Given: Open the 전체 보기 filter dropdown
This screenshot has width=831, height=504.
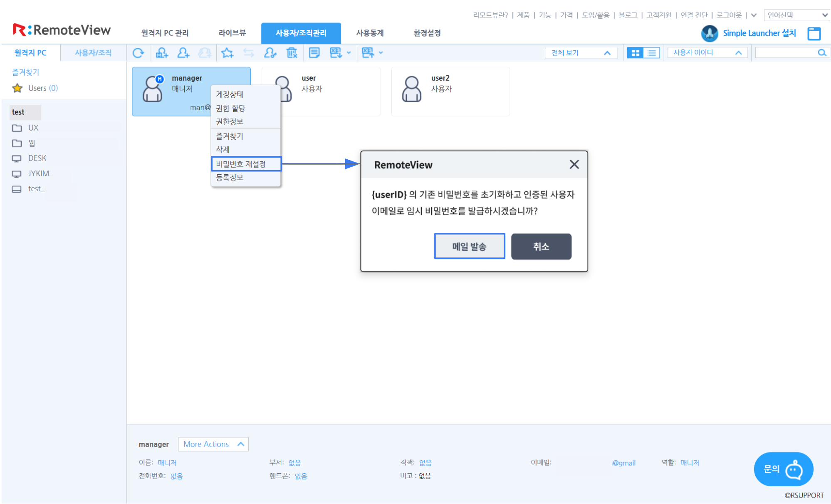Looking at the screenshot, I should 581,53.
